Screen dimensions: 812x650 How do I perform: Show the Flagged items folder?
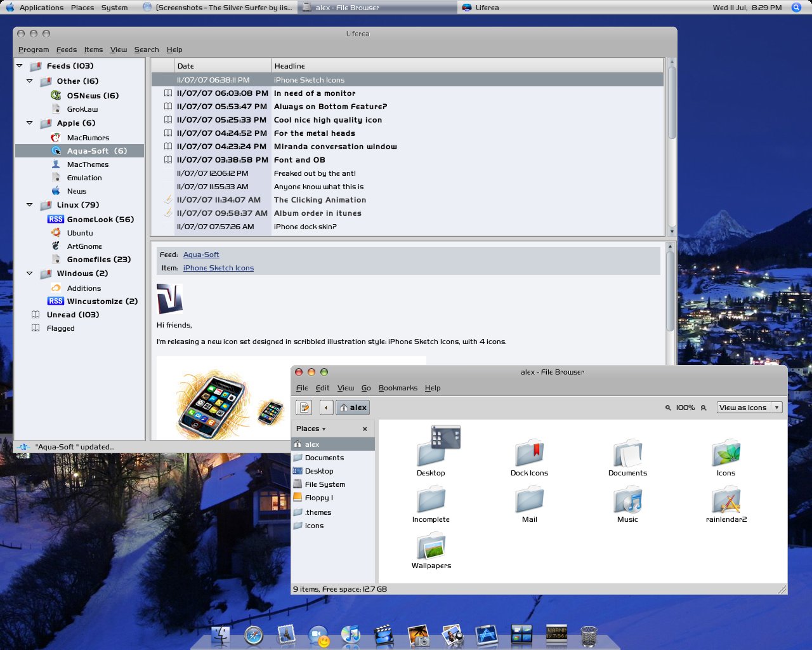coord(61,328)
